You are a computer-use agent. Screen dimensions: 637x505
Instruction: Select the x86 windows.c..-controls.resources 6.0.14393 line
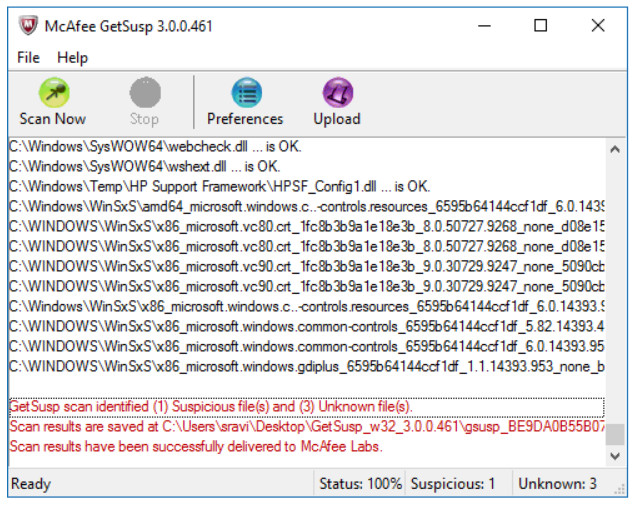coord(307,306)
